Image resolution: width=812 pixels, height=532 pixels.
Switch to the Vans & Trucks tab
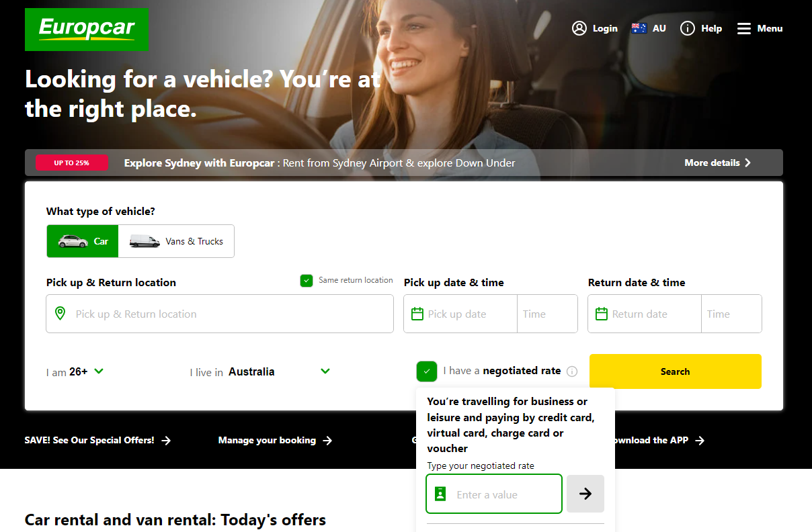[176, 240]
